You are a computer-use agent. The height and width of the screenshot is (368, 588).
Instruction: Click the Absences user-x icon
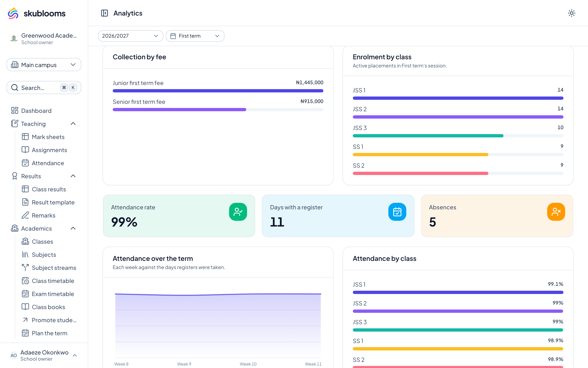click(556, 212)
